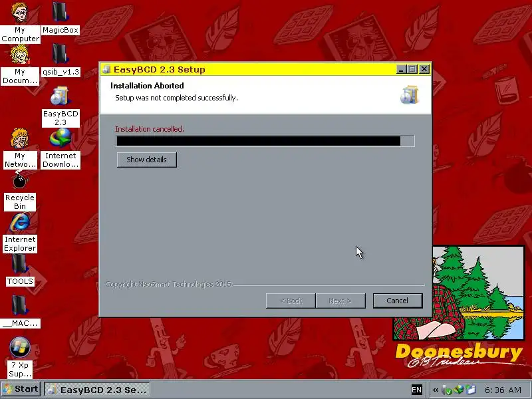Click the installation progress bar
This screenshot has width=532, height=399.
[265, 141]
